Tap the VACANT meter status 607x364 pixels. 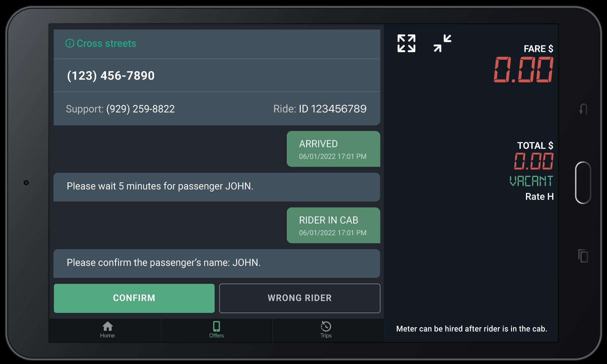531,181
